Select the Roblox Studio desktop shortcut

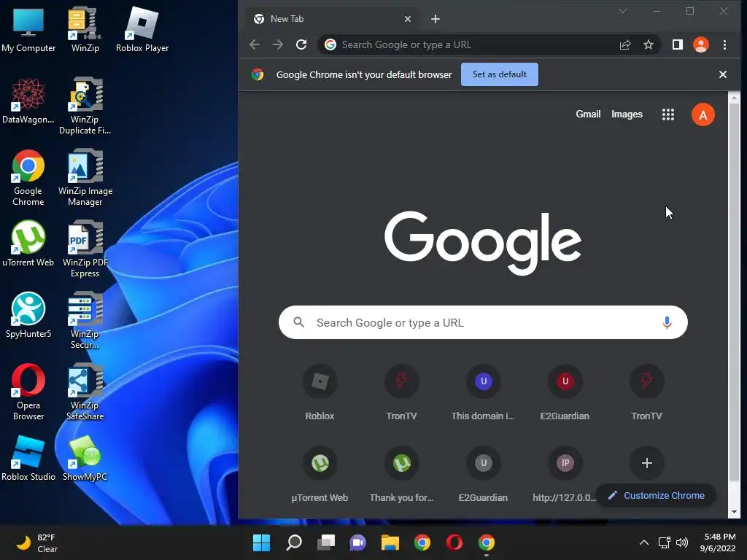28,458
